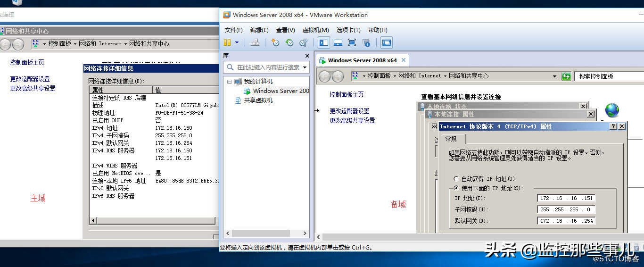Select 我的计算机 in the library tree
644x267 pixels.
(x=258, y=82)
